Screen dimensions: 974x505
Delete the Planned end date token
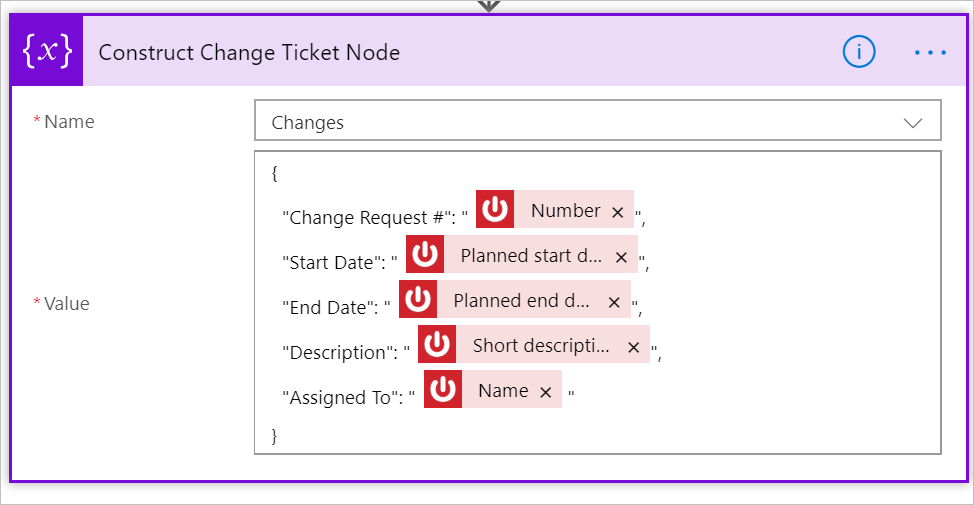tap(614, 302)
